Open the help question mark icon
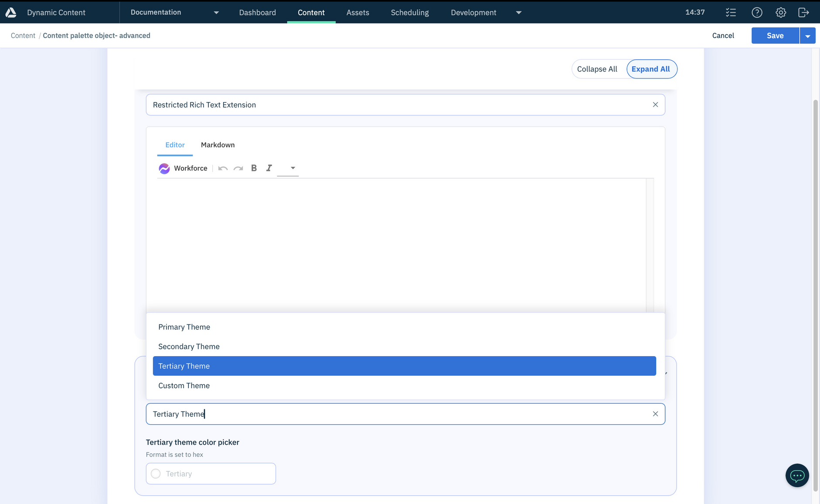This screenshot has width=820, height=504. [757, 13]
